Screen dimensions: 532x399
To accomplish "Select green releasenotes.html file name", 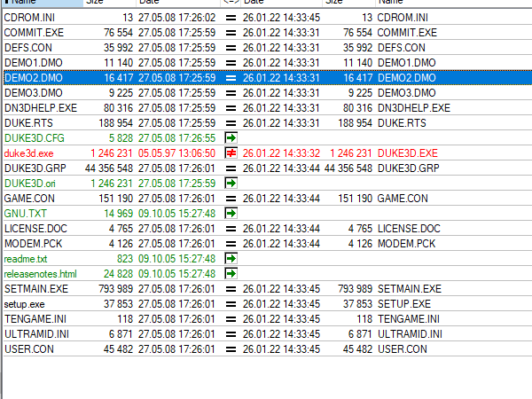I will 41,273.
